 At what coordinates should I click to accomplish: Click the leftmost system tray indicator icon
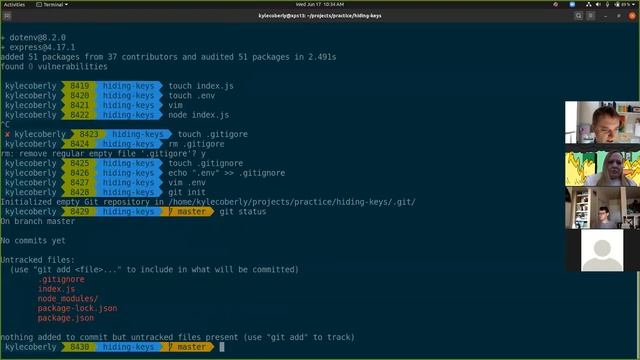point(556,4)
